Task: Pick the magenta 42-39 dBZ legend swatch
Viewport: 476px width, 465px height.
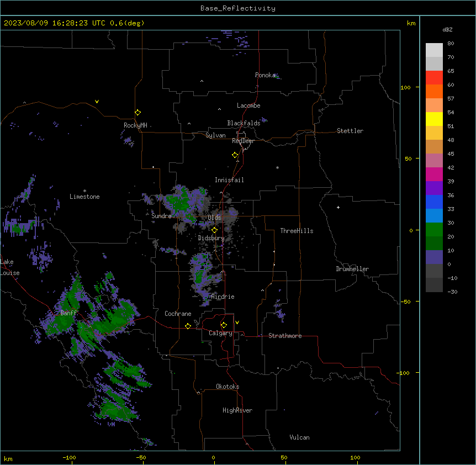Action: [434, 174]
